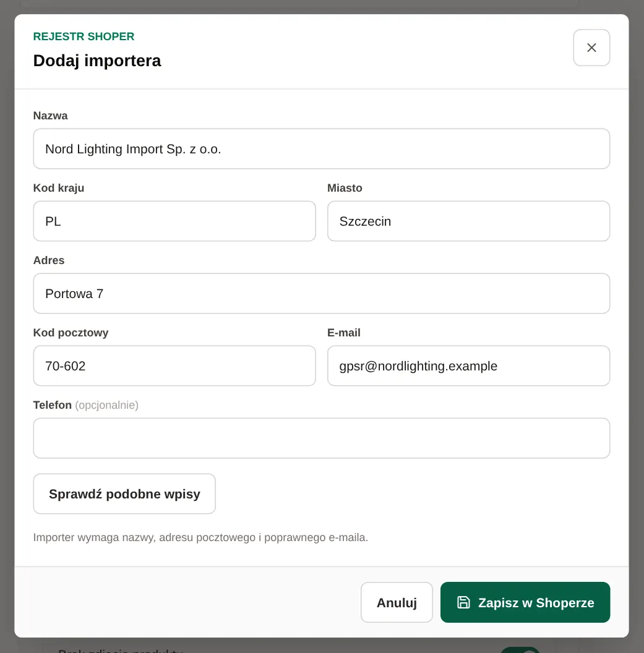Click the E-mail label text
This screenshot has height=653, width=644.
click(344, 333)
